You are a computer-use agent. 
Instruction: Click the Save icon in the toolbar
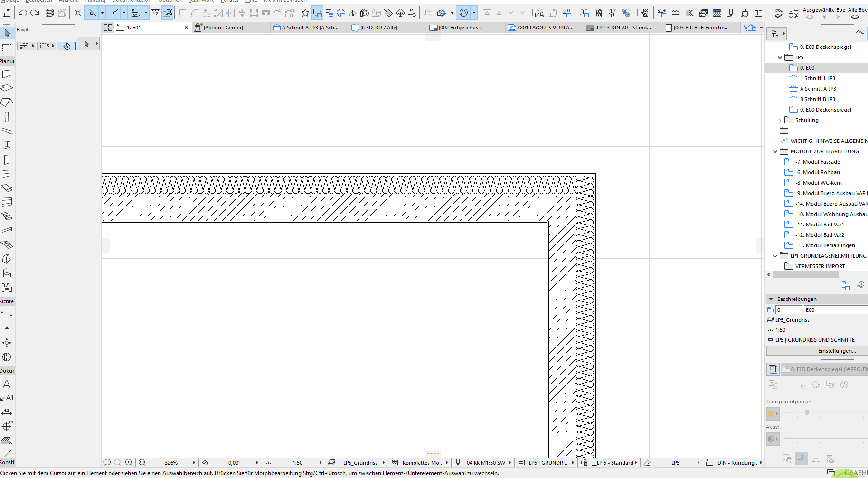[x=7, y=13]
